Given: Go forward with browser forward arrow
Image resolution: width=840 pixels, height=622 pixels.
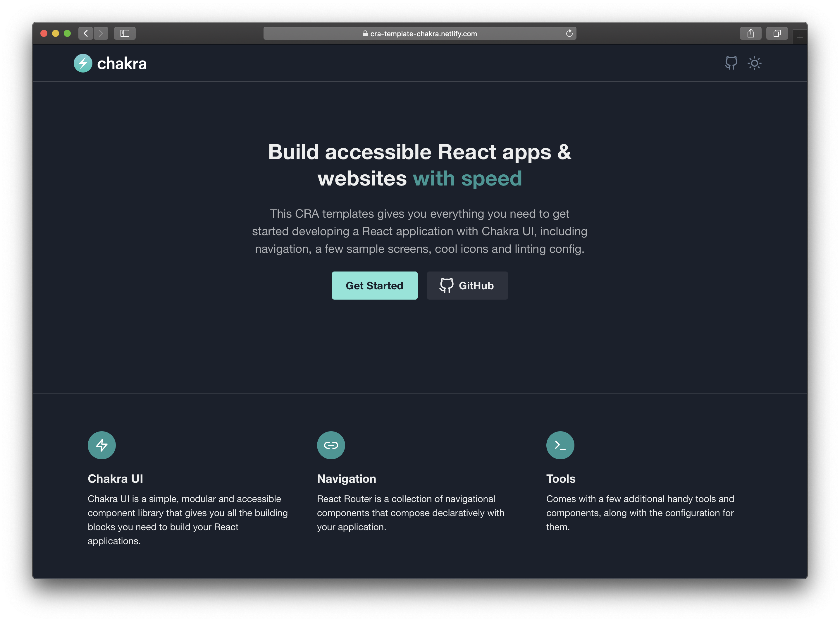Looking at the screenshot, I should [x=101, y=34].
